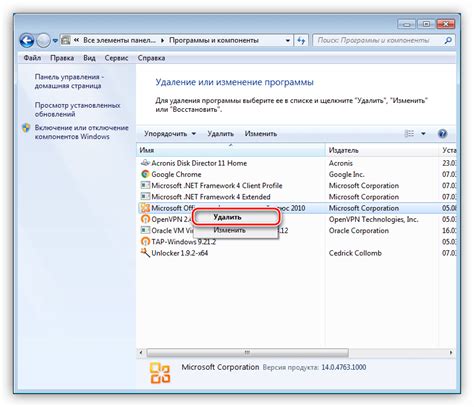Open the Сервис menu

pyautogui.click(x=116, y=58)
